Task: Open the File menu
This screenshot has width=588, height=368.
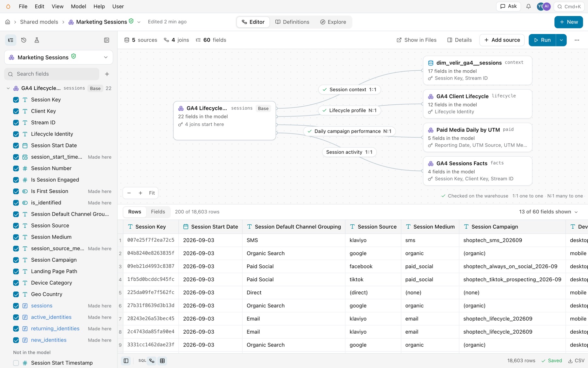Action: click(23, 7)
